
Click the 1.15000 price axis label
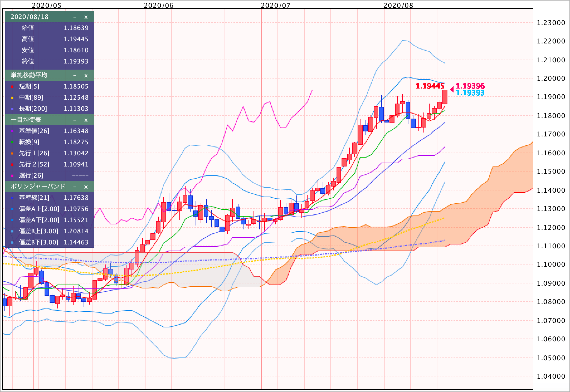coord(551,171)
